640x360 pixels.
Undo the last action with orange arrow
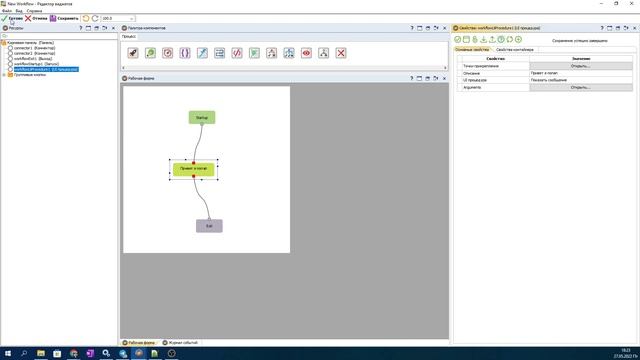(86, 18)
